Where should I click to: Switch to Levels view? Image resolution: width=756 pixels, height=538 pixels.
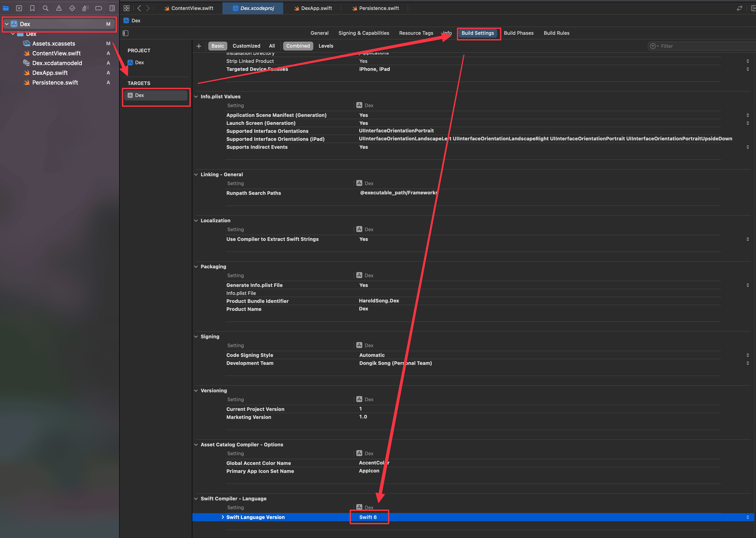pos(326,46)
